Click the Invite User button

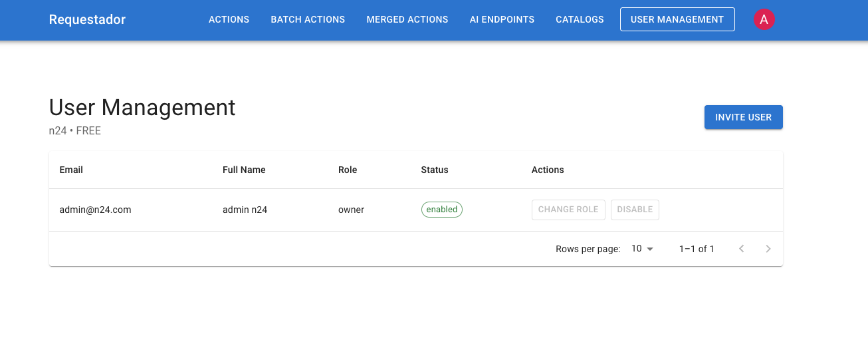click(743, 117)
